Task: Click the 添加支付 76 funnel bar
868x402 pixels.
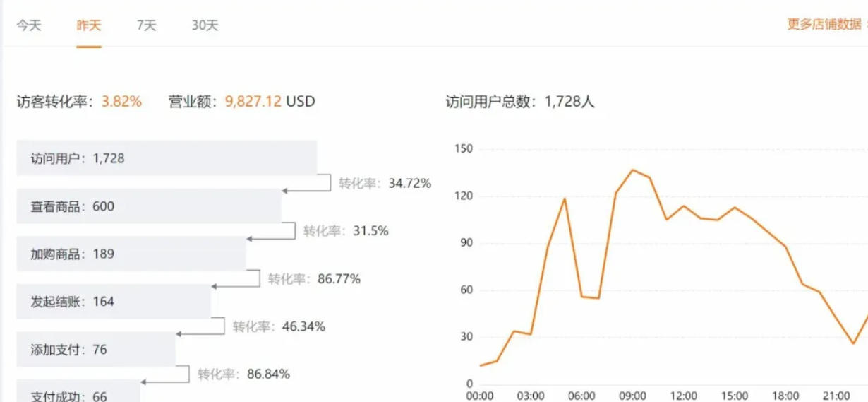Action: tap(96, 350)
